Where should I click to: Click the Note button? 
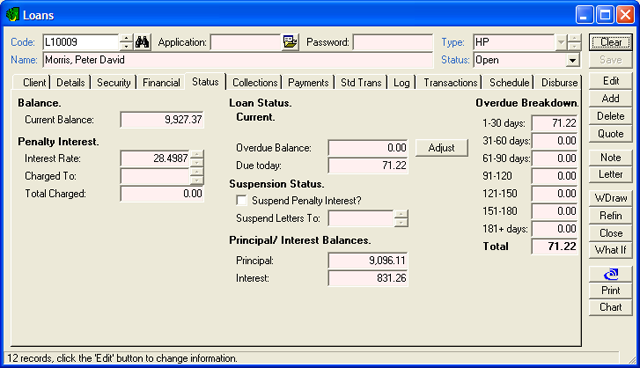coord(611,157)
